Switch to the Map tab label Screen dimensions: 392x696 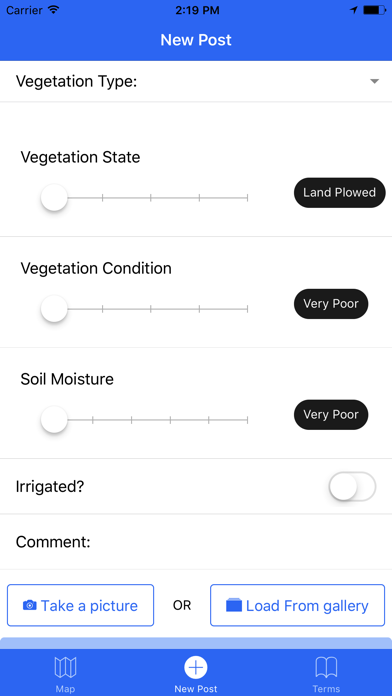[65, 689]
